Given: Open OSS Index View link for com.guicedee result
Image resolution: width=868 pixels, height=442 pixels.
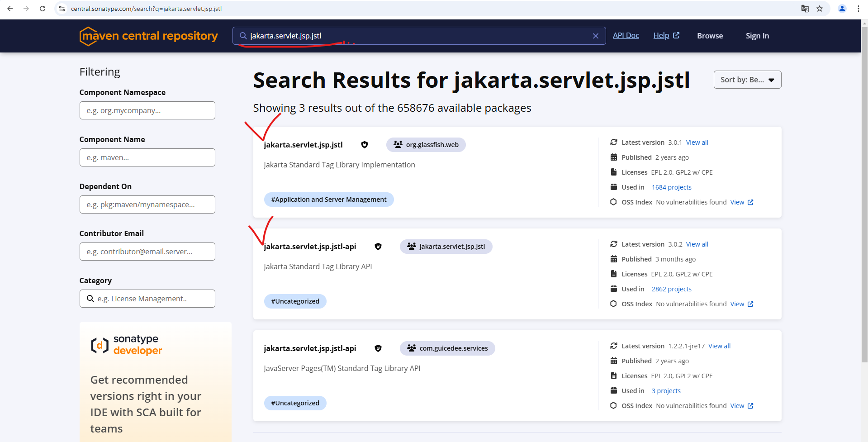Looking at the screenshot, I should click(x=737, y=406).
